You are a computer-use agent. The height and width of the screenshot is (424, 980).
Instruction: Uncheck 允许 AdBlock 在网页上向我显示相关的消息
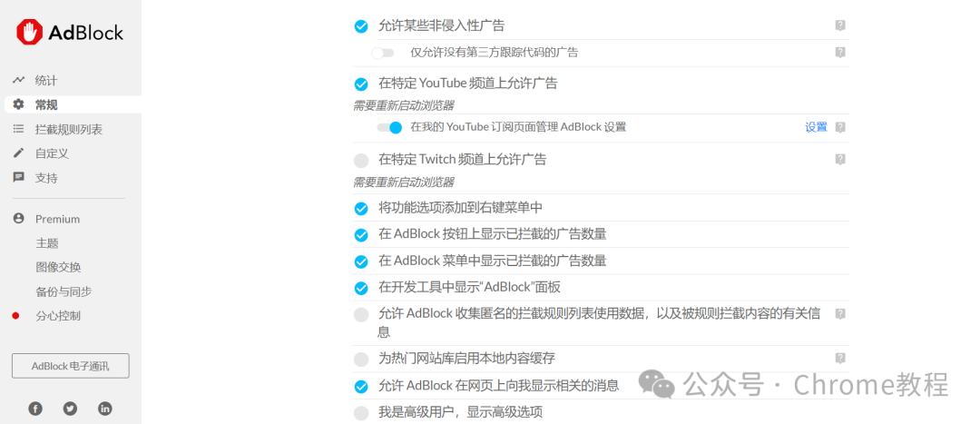(361, 387)
